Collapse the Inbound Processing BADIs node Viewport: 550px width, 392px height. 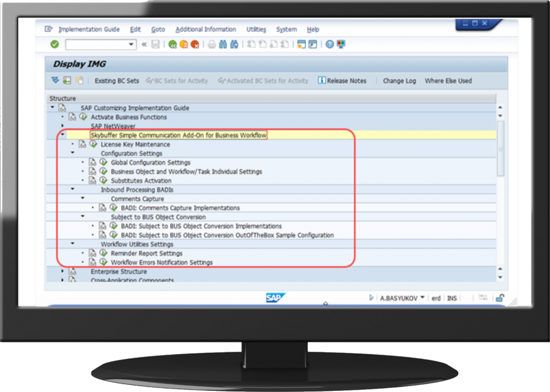pos(73,189)
